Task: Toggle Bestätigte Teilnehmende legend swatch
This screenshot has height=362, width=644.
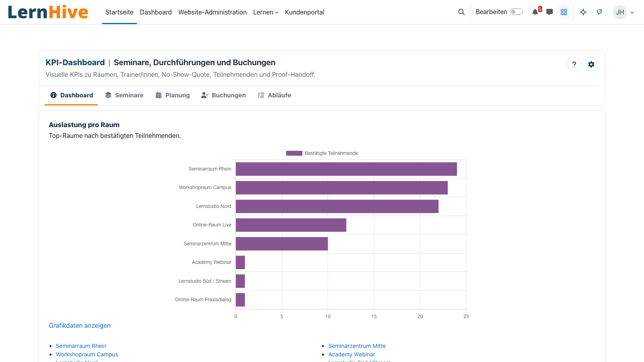Action: [294, 153]
